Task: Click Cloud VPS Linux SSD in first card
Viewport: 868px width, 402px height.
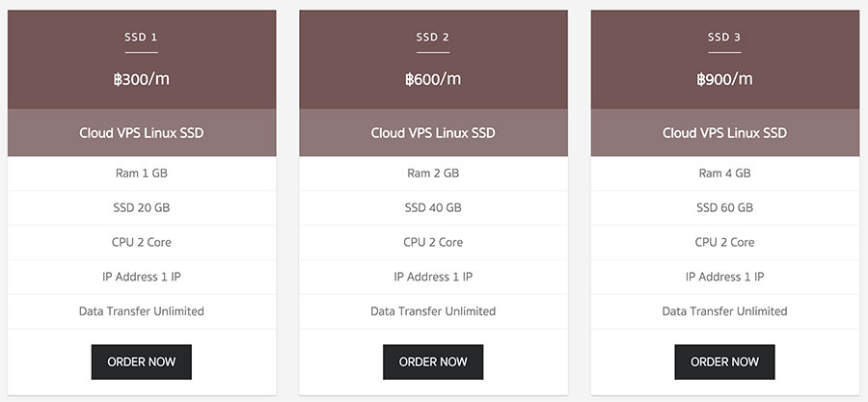Action: coord(142,133)
